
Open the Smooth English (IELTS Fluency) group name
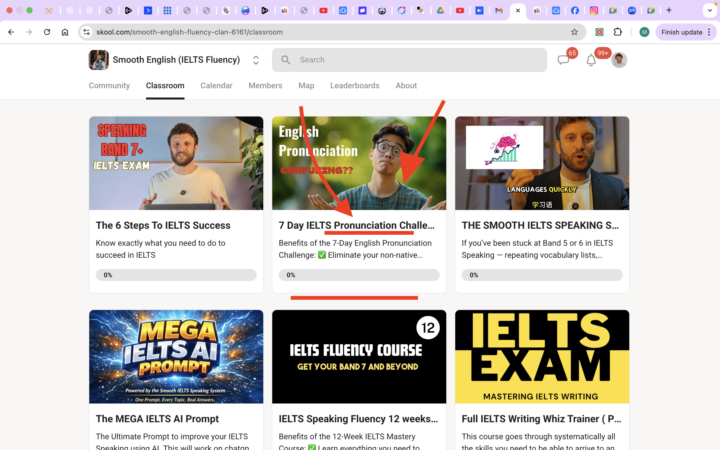(x=176, y=60)
